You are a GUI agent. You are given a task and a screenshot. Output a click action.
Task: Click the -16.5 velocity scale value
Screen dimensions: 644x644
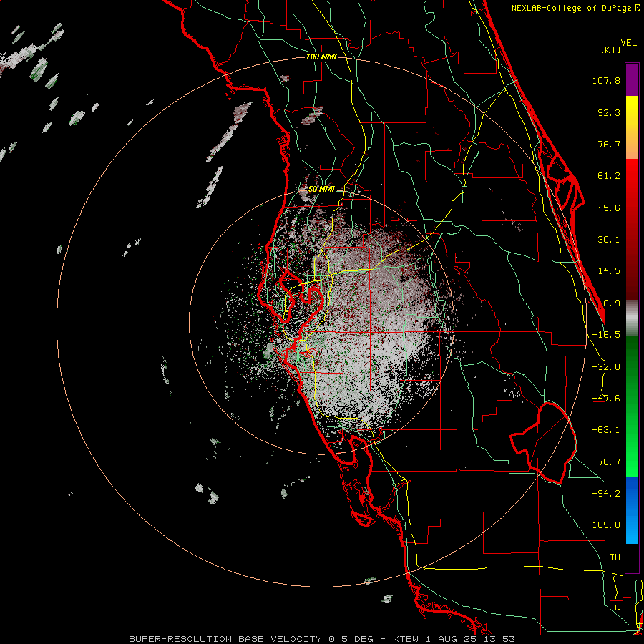click(606, 335)
